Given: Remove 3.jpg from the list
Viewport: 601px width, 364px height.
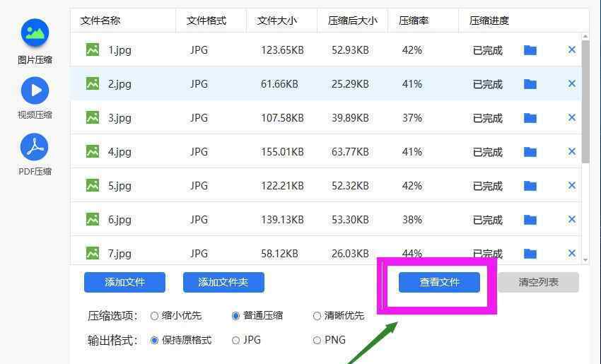Looking at the screenshot, I should click(572, 117).
